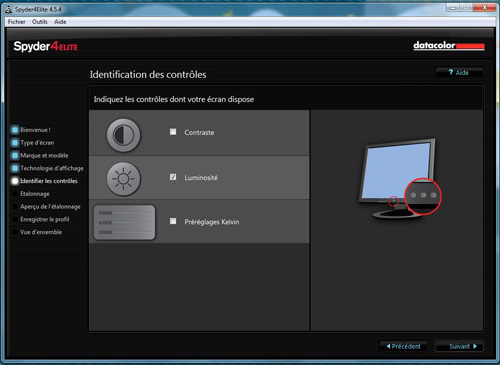The height and width of the screenshot is (365, 500).
Task: Tick the Préréglages Kelvin checkbox
Action: click(173, 221)
